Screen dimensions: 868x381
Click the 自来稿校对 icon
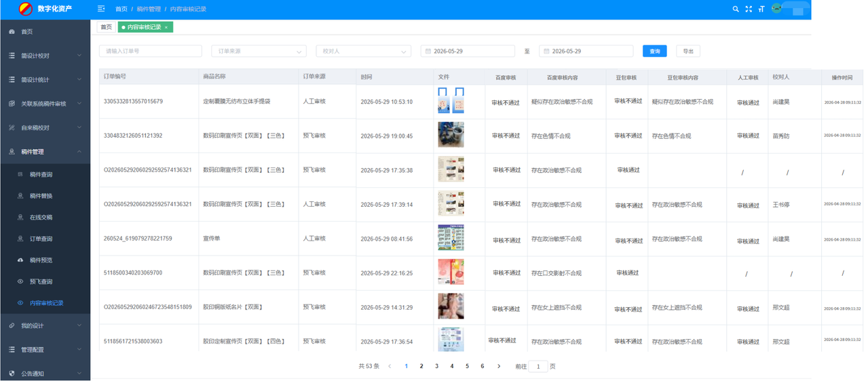12,127
